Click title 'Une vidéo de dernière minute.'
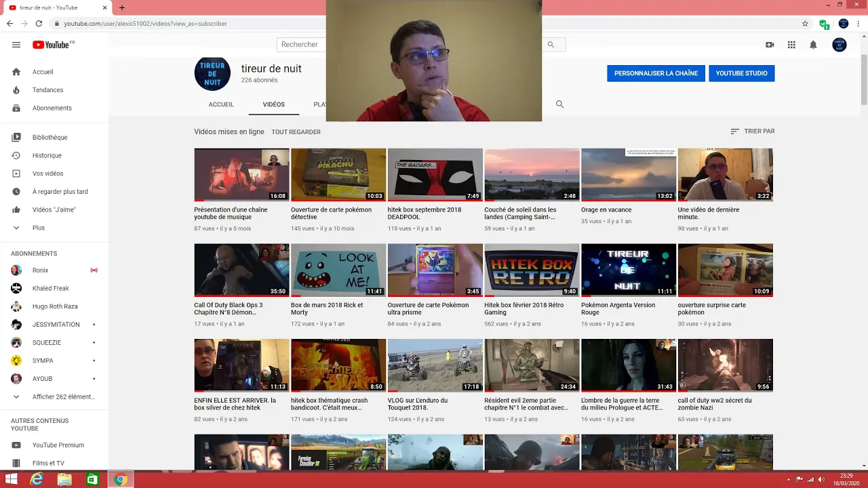Viewport: 868px width, 488px height. coord(709,213)
